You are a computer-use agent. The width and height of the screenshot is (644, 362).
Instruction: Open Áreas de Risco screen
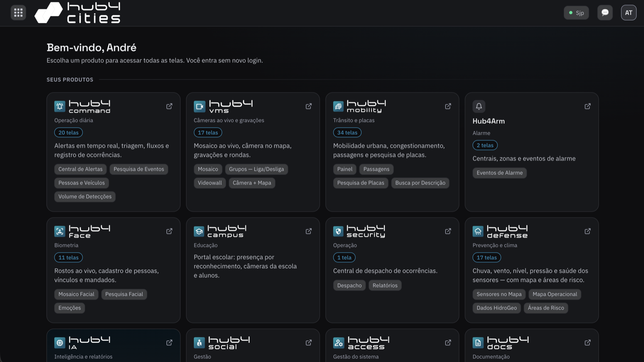point(546,308)
